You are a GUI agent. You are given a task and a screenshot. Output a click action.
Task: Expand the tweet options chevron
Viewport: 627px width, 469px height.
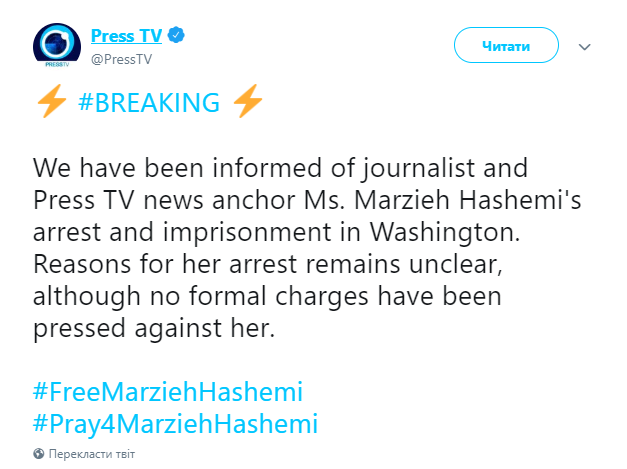pyautogui.click(x=586, y=47)
